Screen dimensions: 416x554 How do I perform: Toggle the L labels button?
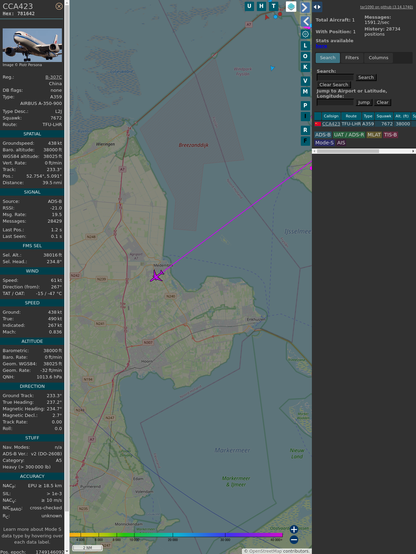coord(305,46)
